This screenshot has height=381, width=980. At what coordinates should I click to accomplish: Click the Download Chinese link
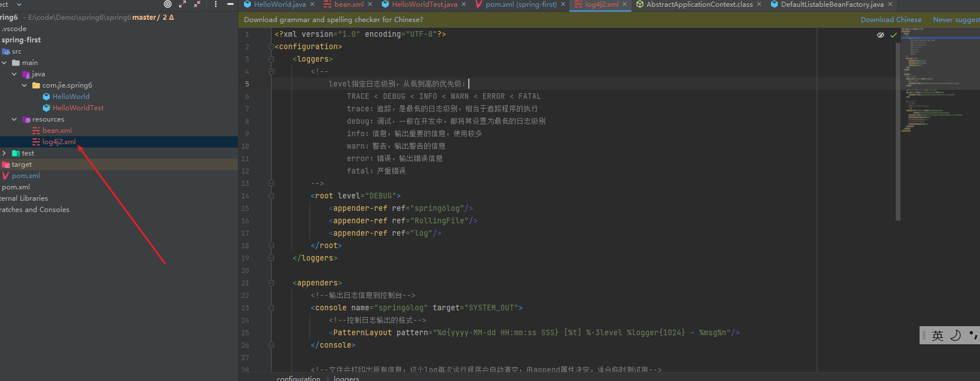pos(891,19)
